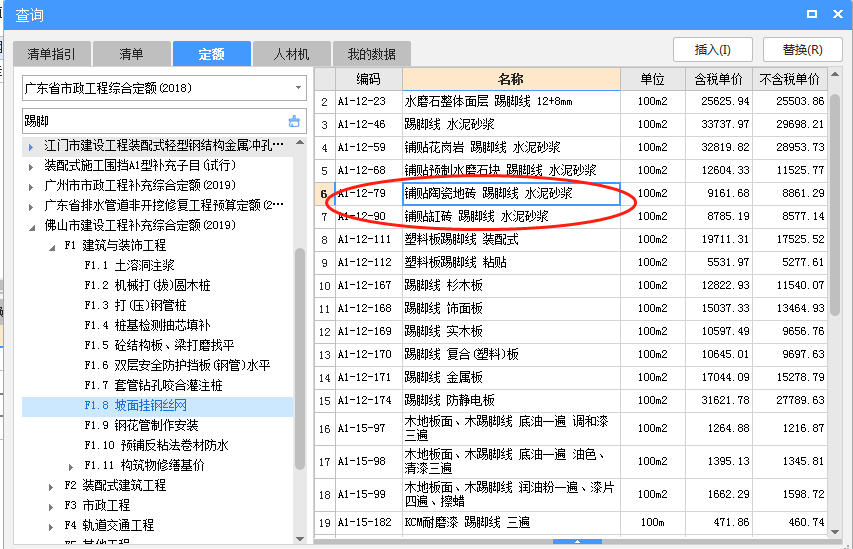Select row A1-15-99 润油粉一遍、漆片四遍
The height and width of the screenshot is (549, 853).
[x=571, y=495]
